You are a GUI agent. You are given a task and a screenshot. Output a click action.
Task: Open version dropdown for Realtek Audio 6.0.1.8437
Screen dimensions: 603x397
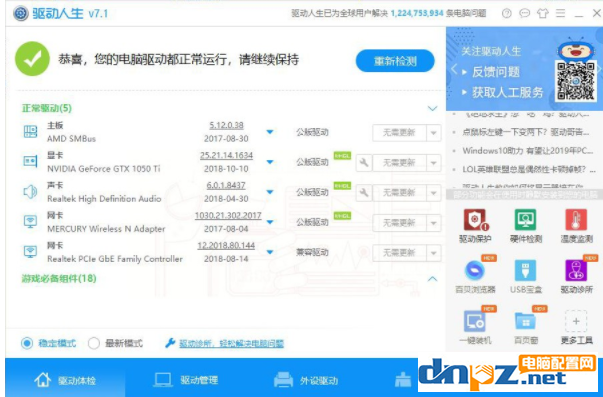pyautogui.click(x=270, y=192)
